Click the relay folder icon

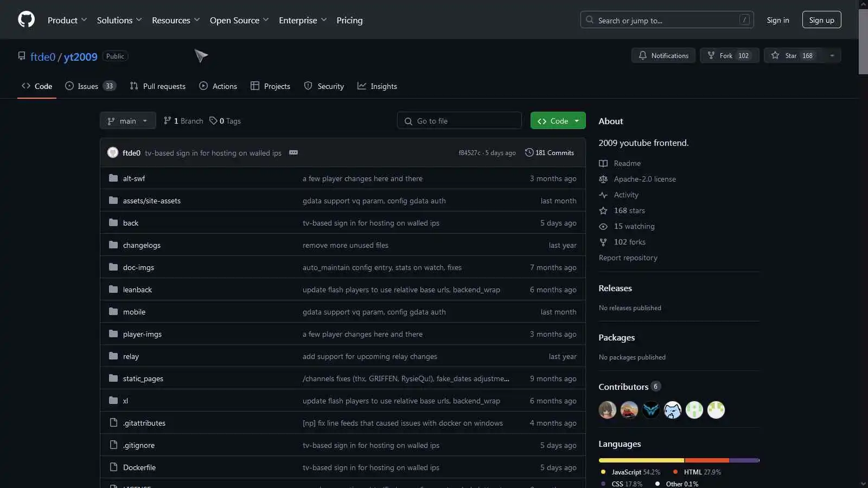pyautogui.click(x=113, y=356)
